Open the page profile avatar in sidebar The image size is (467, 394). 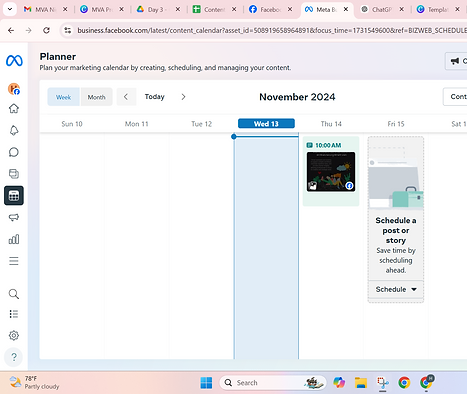[14, 89]
